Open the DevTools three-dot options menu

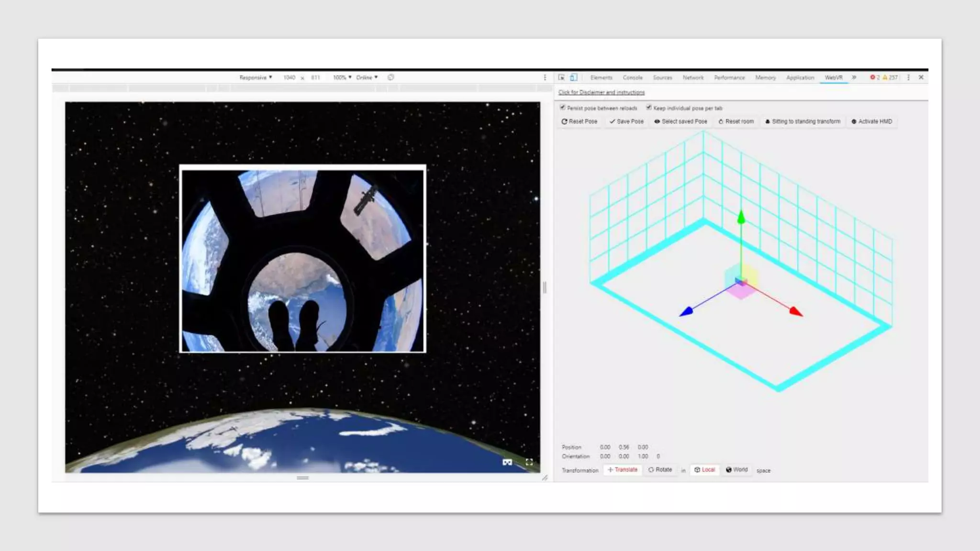(908, 77)
